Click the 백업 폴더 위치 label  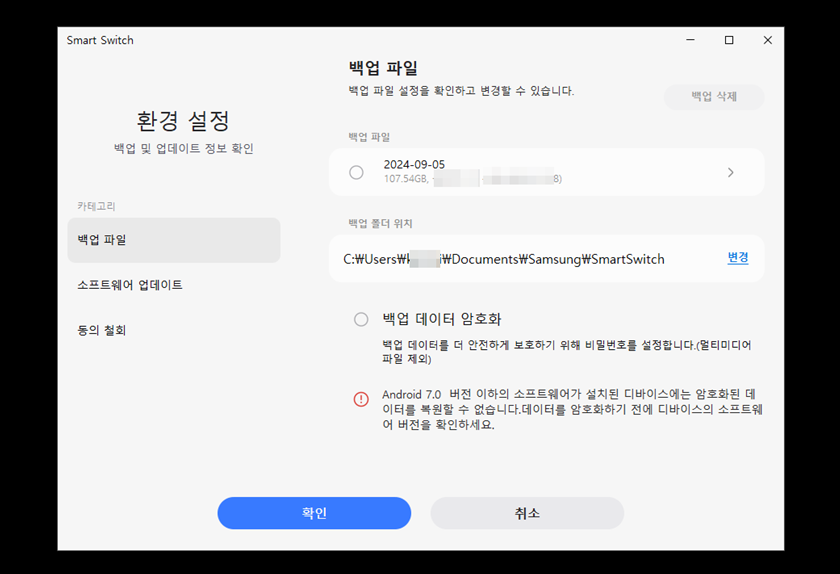tap(380, 223)
